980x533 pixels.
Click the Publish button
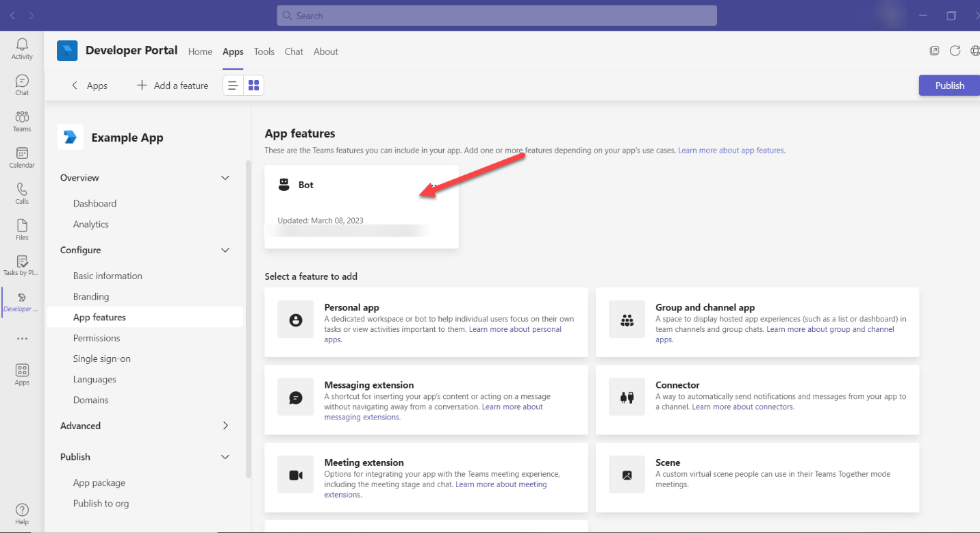coord(949,86)
